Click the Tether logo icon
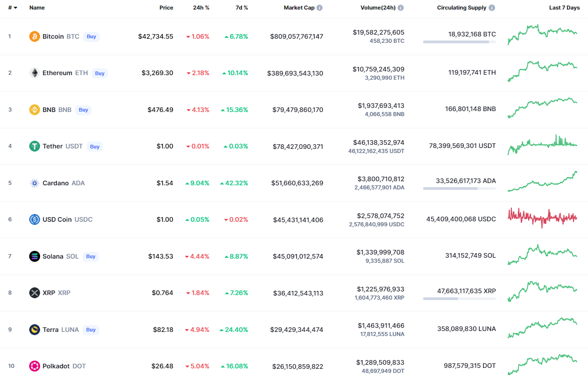The width and height of the screenshot is (588, 377). pos(35,146)
